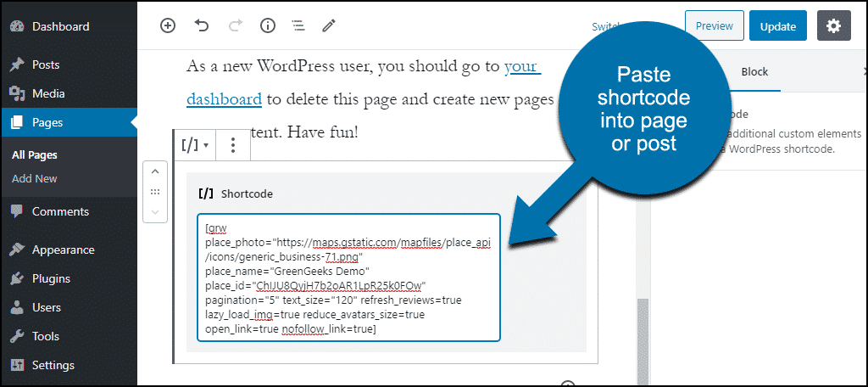This screenshot has width=868, height=387.
Task: Click the Shortcode block label icon
Action: (206, 193)
